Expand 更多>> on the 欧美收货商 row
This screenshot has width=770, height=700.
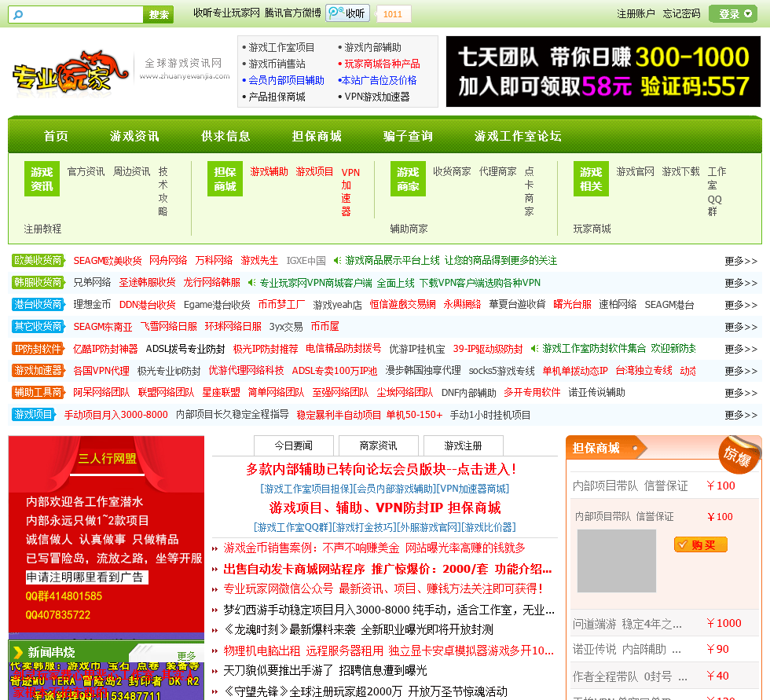pos(740,261)
